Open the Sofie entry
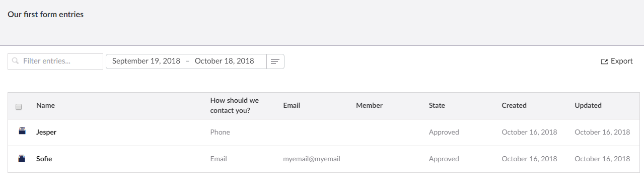This screenshot has width=644, height=192. 44,159
